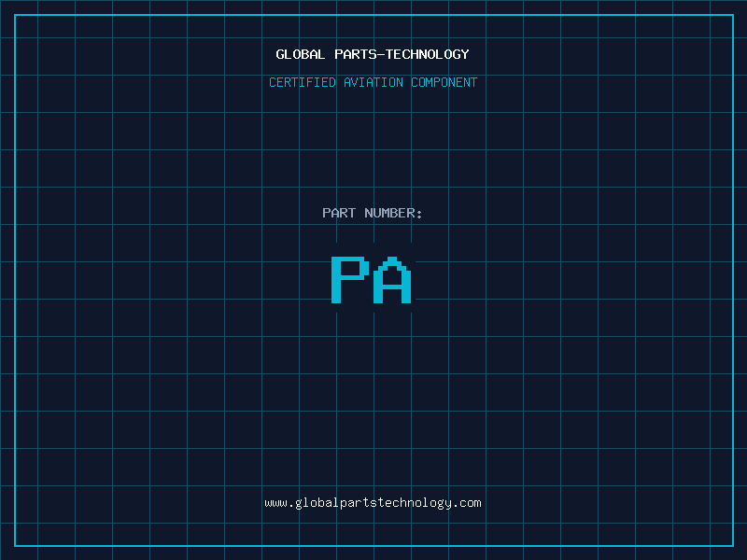
Task: Click the 'GLOBAL PARTS-TECHNOLOGY' heading
Action: coord(373,54)
